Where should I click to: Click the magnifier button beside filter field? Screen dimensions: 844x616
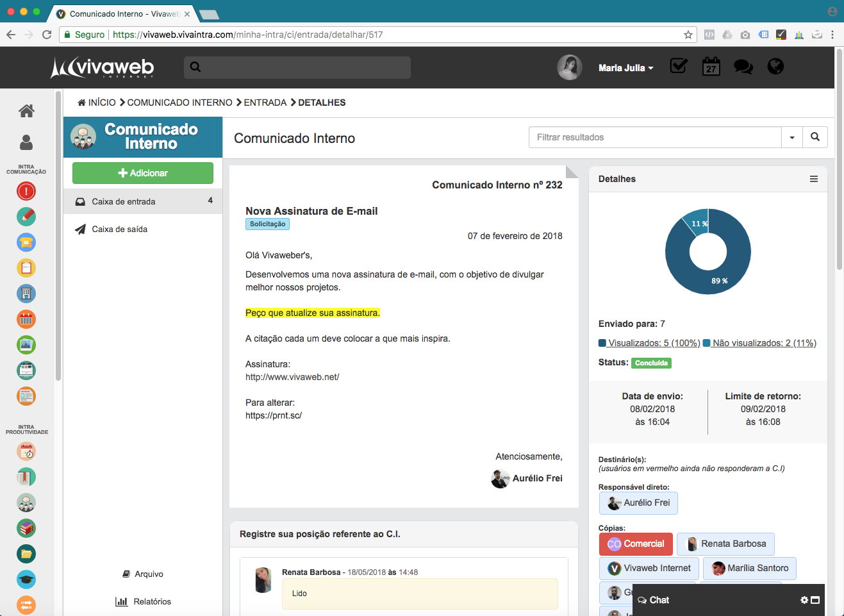(815, 137)
